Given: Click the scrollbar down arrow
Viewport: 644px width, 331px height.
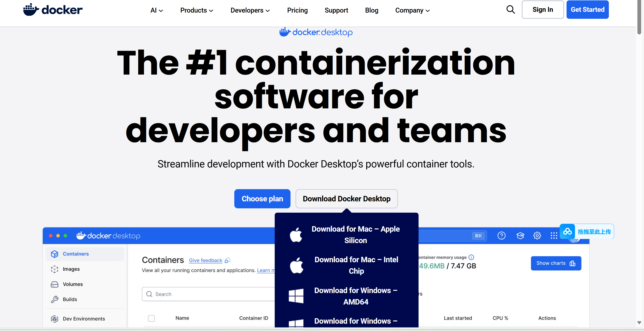Looking at the screenshot, I should pyautogui.click(x=639, y=323).
